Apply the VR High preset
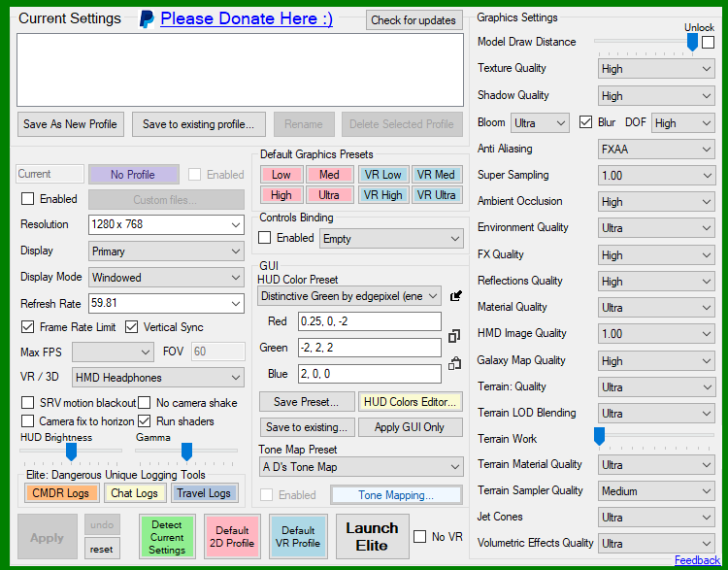The width and height of the screenshot is (728, 570). 383,195
